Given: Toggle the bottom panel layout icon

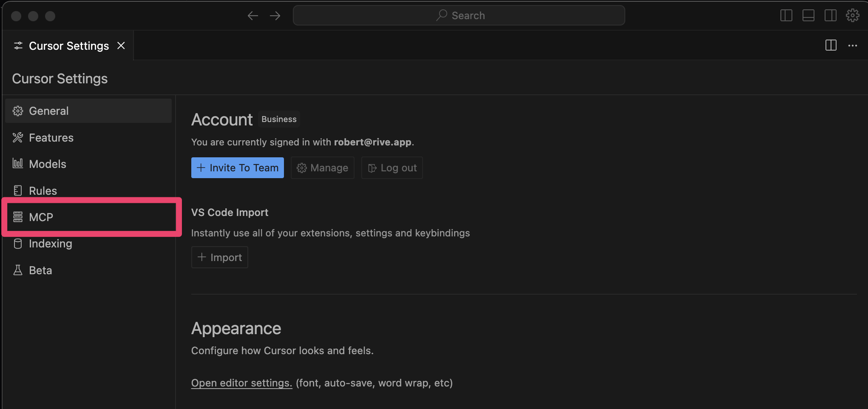Looking at the screenshot, I should pyautogui.click(x=808, y=16).
